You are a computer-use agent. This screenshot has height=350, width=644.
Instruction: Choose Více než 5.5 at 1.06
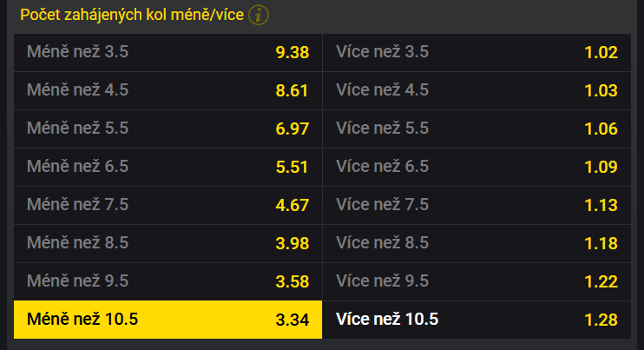pyautogui.click(x=476, y=129)
